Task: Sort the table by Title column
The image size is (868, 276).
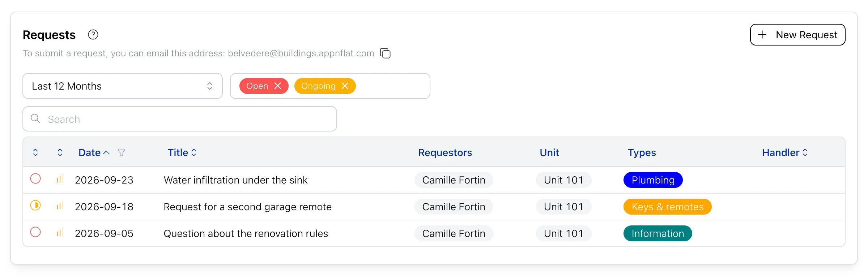Action: pos(182,152)
